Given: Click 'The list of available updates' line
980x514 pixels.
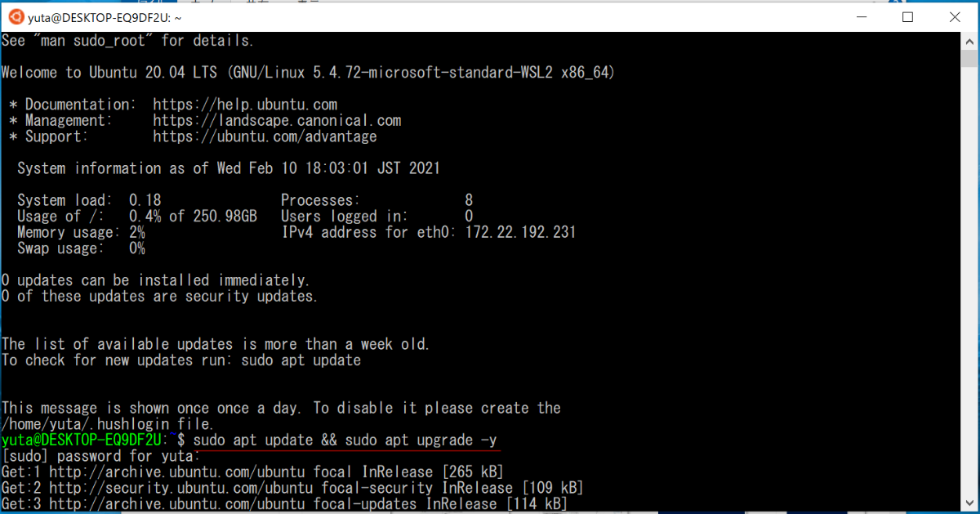Looking at the screenshot, I should [216, 344].
